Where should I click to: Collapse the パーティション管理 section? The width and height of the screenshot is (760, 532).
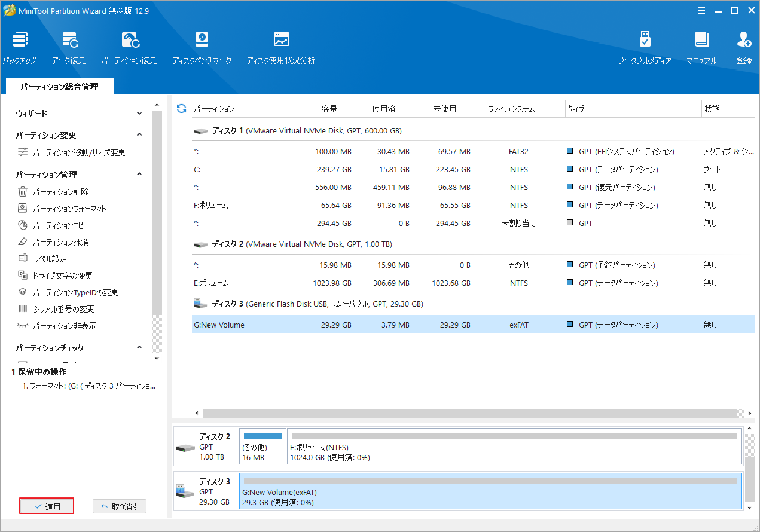[x=139, y=175]
